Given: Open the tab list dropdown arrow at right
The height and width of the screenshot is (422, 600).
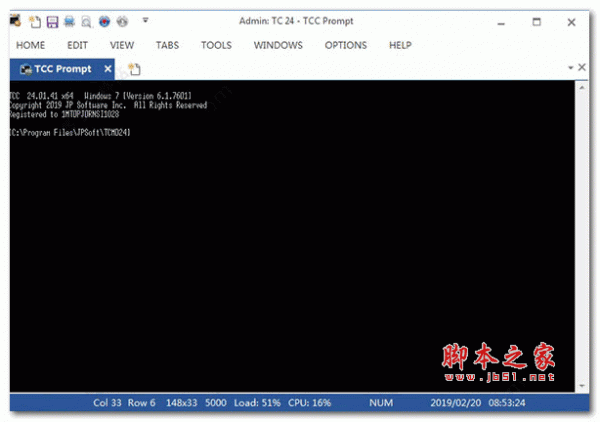Looking at the screenshot, I should [x=570, y=68].
